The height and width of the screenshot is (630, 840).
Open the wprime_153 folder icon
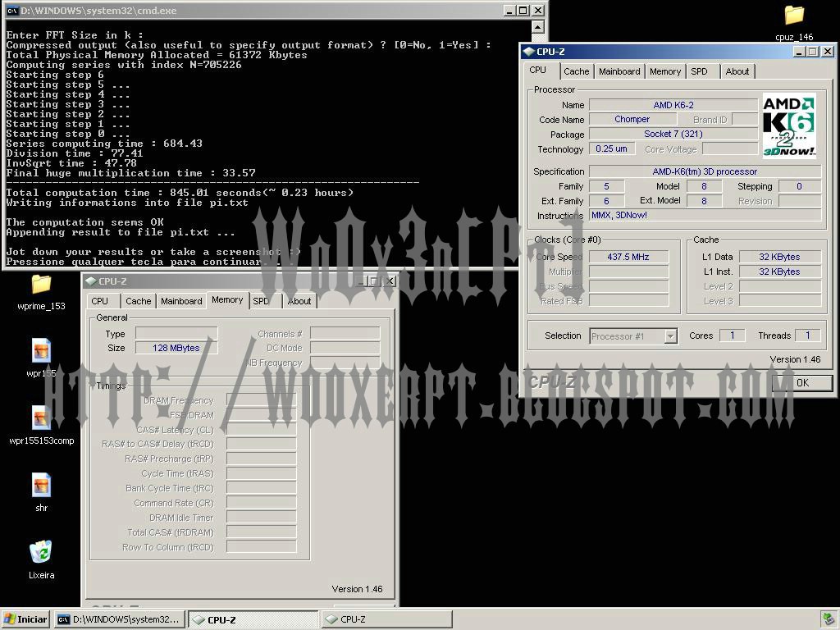(x=41, y=285)
